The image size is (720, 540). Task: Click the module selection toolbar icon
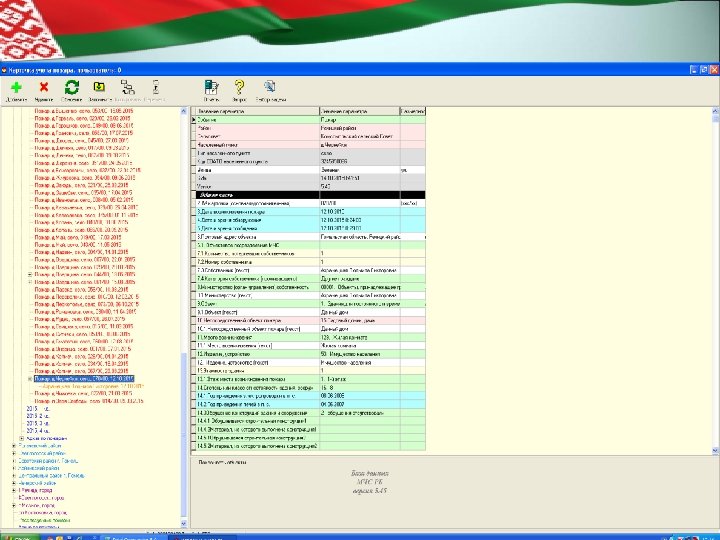tap(269, 88)
